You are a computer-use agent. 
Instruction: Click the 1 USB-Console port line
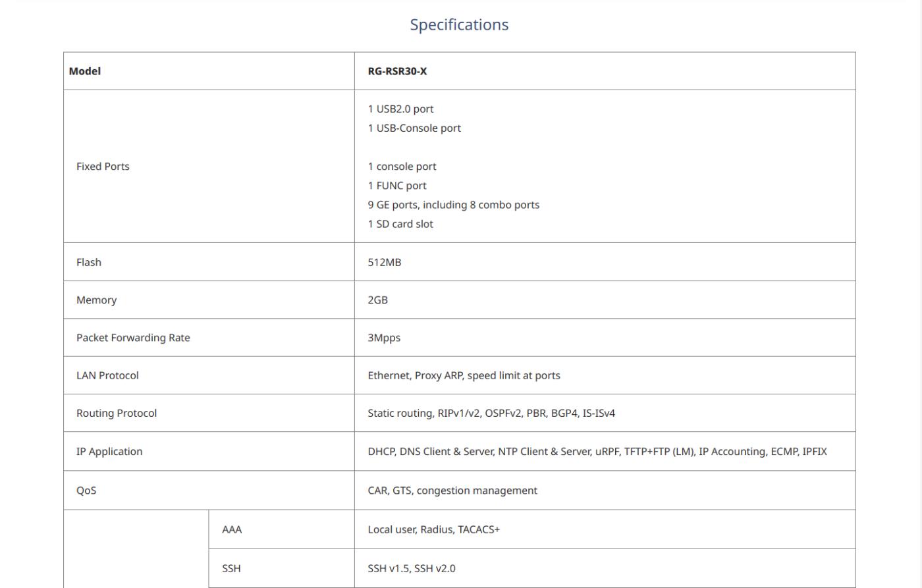click(x=414, y=128)
